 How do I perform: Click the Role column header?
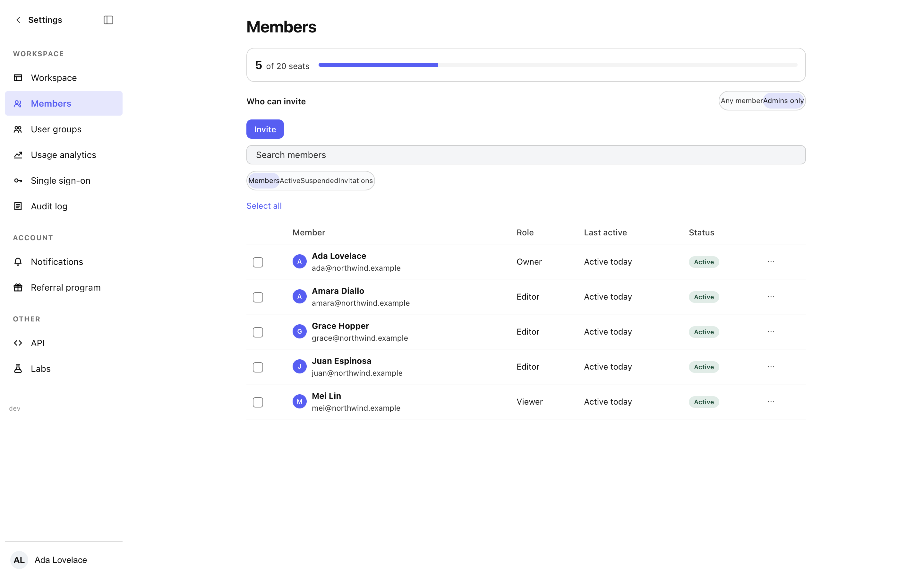[x=525, y=232]
